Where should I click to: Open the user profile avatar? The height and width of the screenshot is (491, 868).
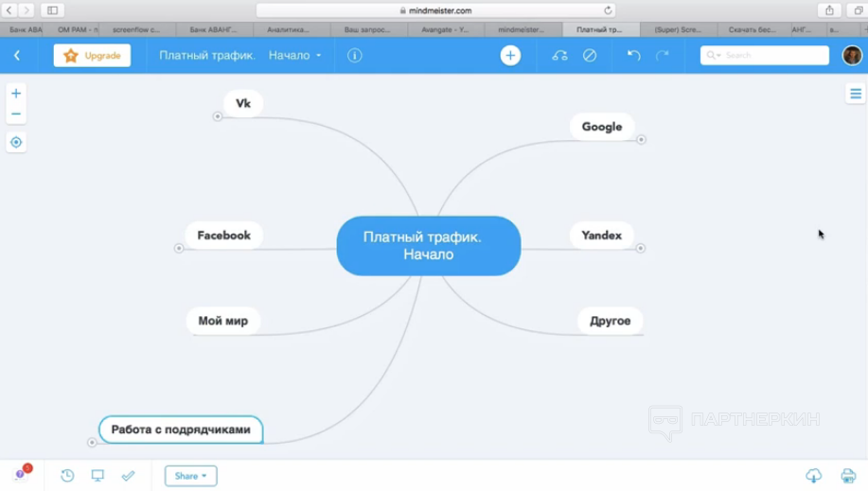(x=852, y=56)
